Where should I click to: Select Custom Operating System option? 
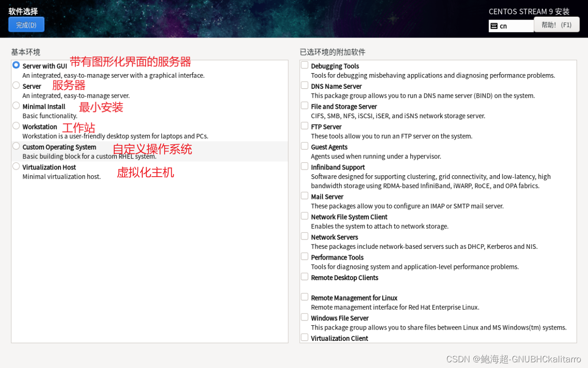(16, 146)
